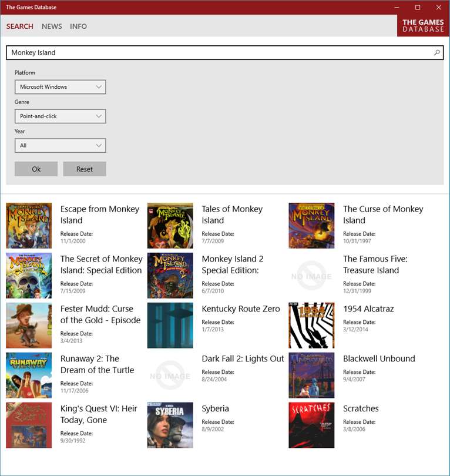This screenshot has height=476, width=450.
Task: Clear filters with the Reset button
Action: tap(85, 169)
